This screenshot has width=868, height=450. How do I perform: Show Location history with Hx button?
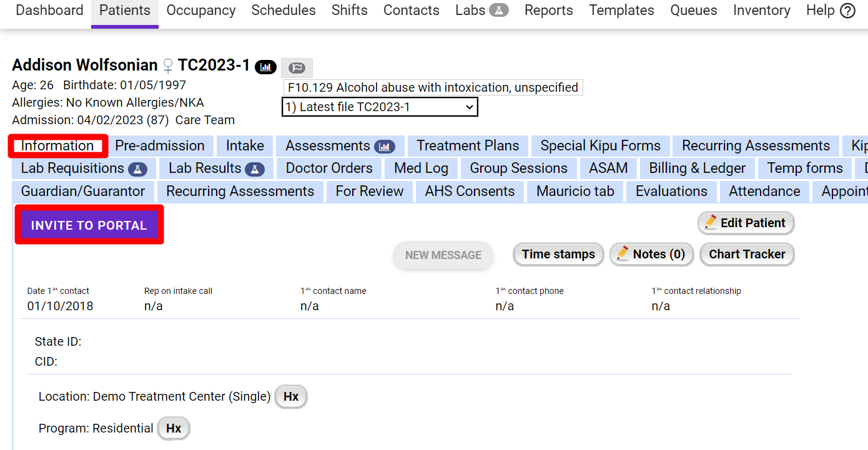291,397
